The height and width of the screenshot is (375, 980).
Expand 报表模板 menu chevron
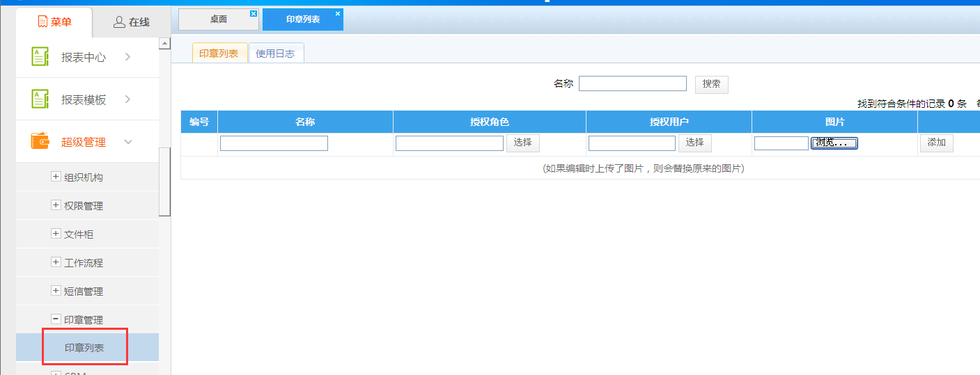(127, 99)
